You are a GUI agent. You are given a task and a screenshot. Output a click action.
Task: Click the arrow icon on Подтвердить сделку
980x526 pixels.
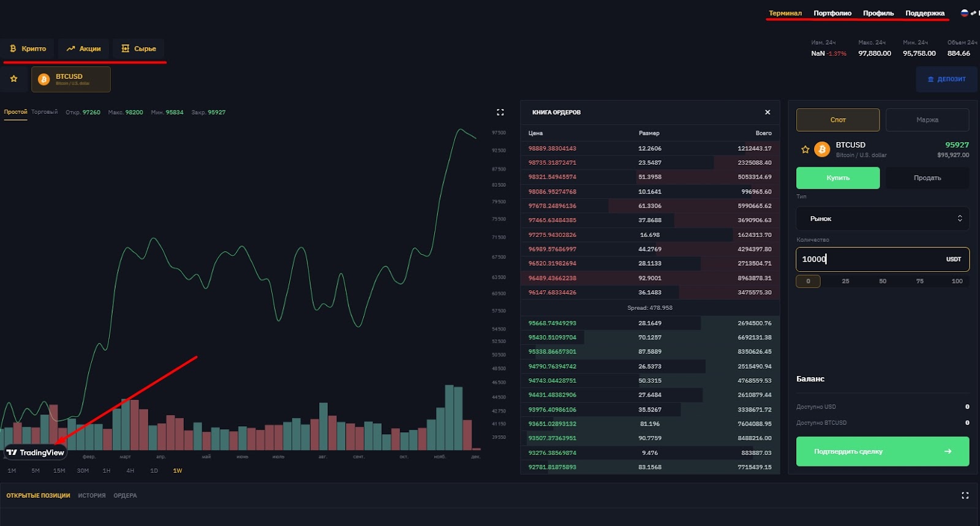[948, 451]
